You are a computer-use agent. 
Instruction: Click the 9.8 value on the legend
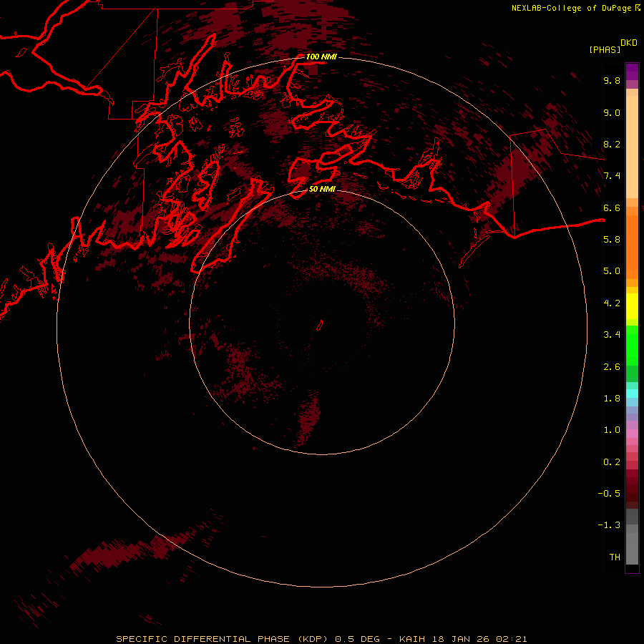(611, 81)
